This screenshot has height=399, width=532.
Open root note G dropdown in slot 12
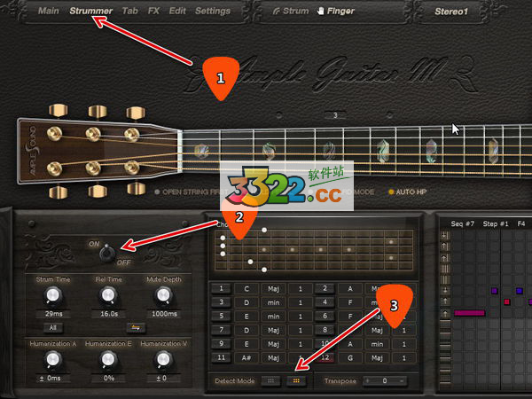click(350, 357)
